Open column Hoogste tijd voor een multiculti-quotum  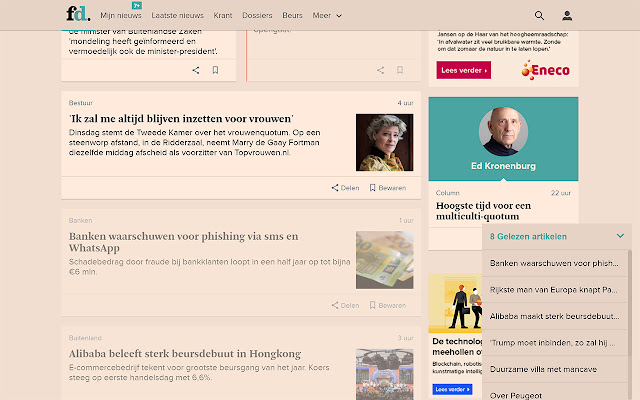(483, 211)
